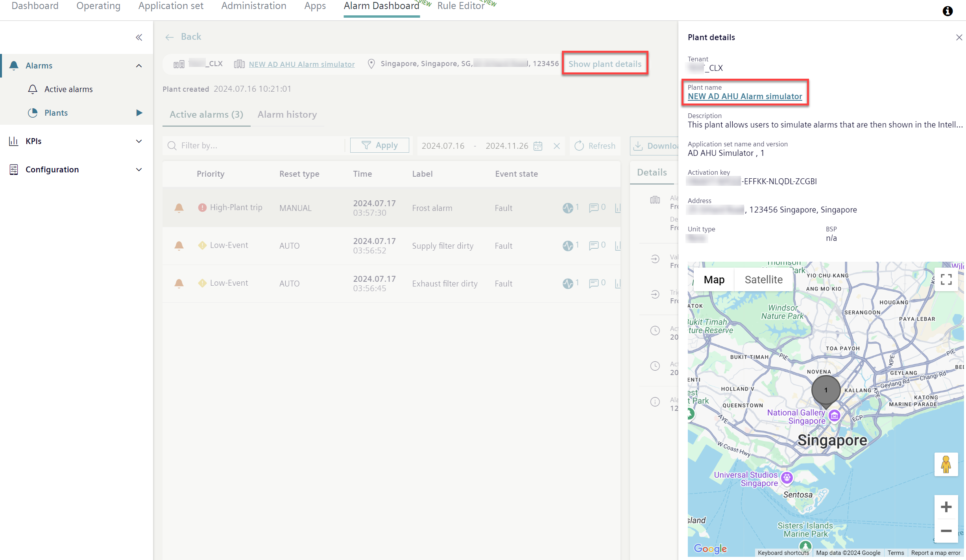Open the Application set menu
966x560 pixels.
(x=171, y=6)
